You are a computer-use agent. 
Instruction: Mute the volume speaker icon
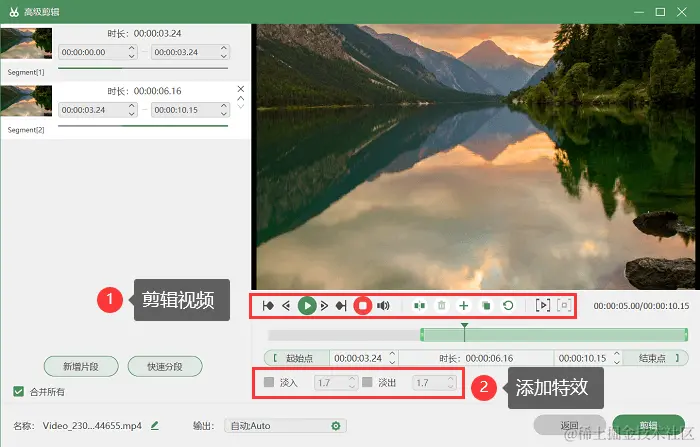click(x=383, y=306)
